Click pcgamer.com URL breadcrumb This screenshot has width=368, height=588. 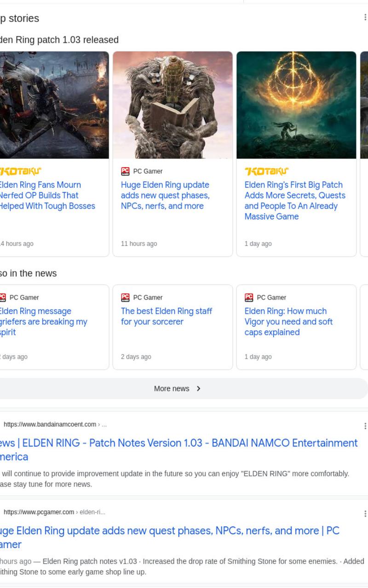pos(54,512)
